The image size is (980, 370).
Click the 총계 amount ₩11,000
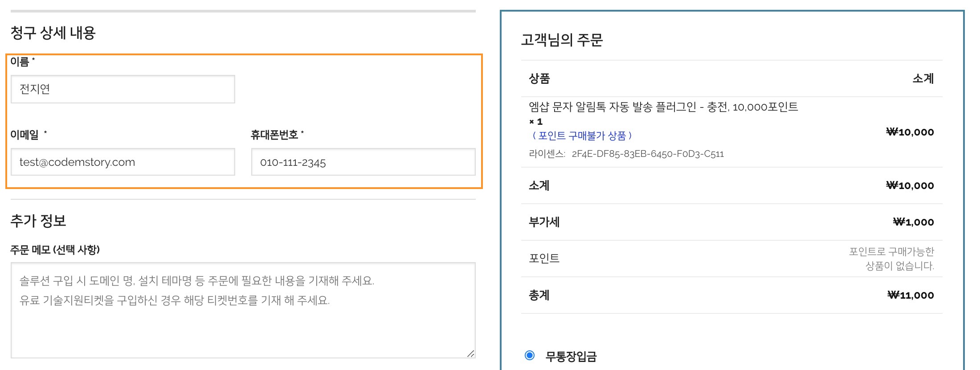[x=911, y=295]
